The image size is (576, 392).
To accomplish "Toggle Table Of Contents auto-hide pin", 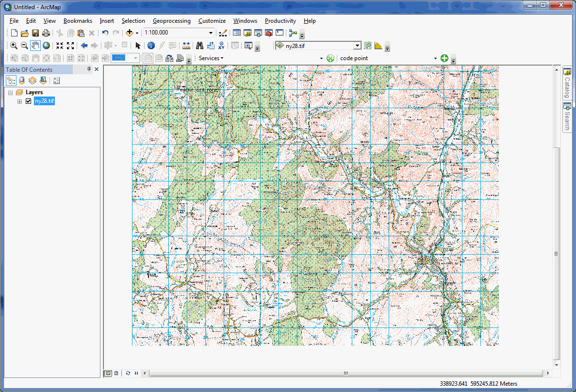I will [89, 69].
